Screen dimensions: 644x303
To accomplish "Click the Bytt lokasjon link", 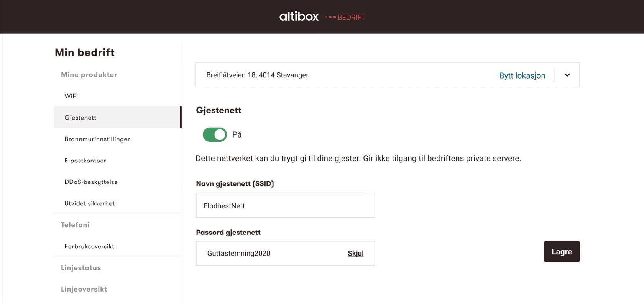I will (x=522, y=75).
